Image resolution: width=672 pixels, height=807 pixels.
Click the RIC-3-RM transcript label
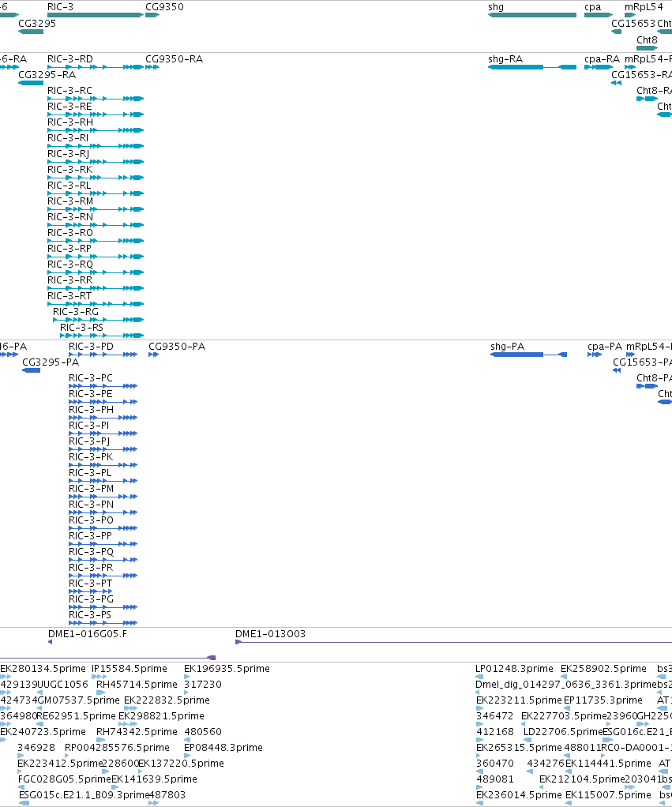coord(70,201)
